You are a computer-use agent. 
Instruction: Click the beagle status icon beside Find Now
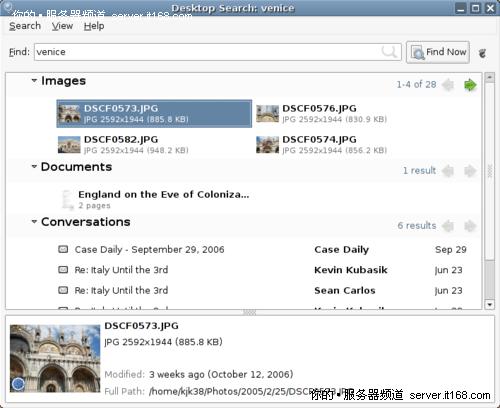482,53
